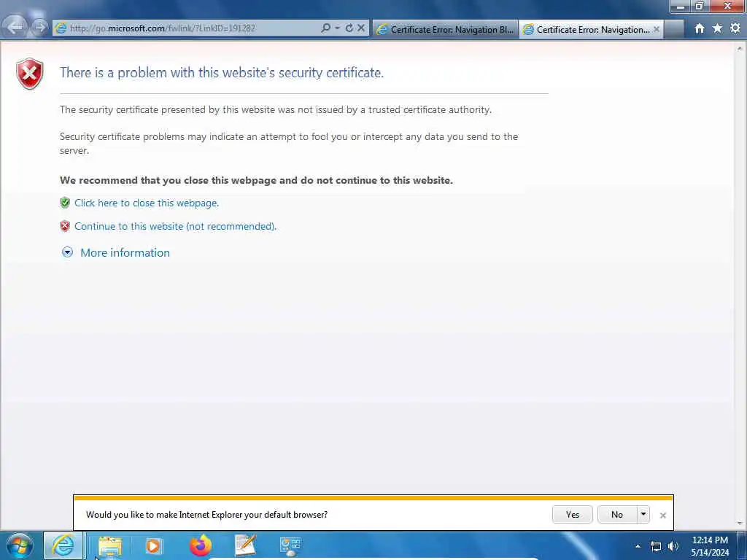Open the Tools gear menu
Screen dimensions: 747x560
735,28
